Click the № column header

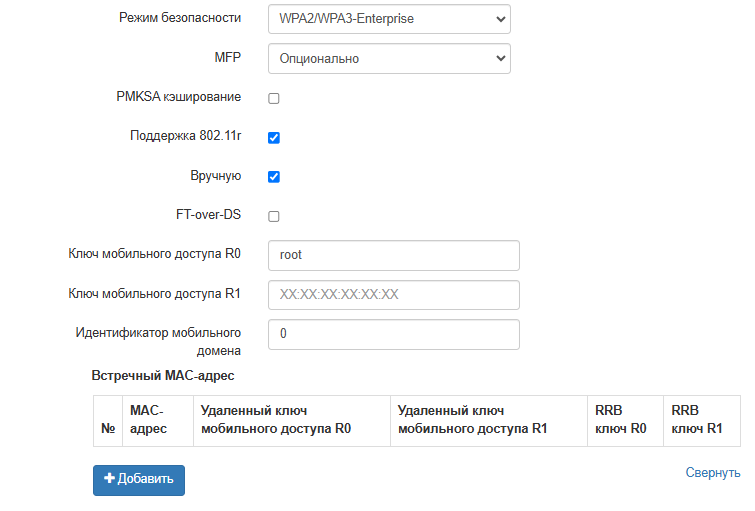(x=108, y=429)
